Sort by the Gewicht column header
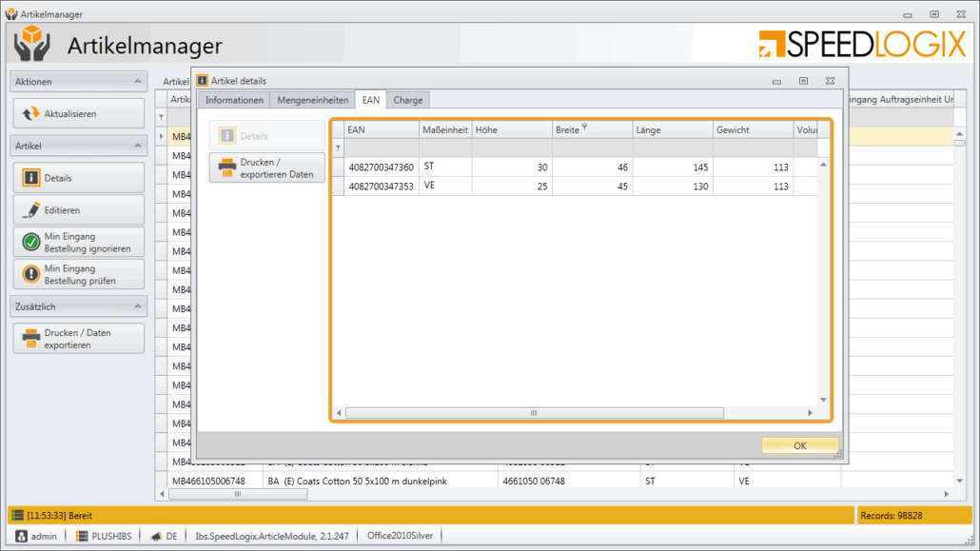 click(x=752, y=129)
